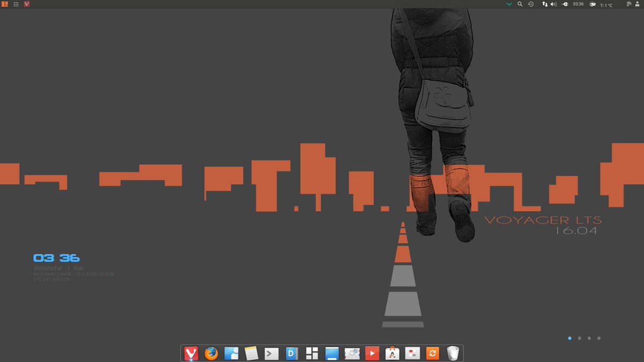Click the 03:36 panel clock

tap(578, 4)
